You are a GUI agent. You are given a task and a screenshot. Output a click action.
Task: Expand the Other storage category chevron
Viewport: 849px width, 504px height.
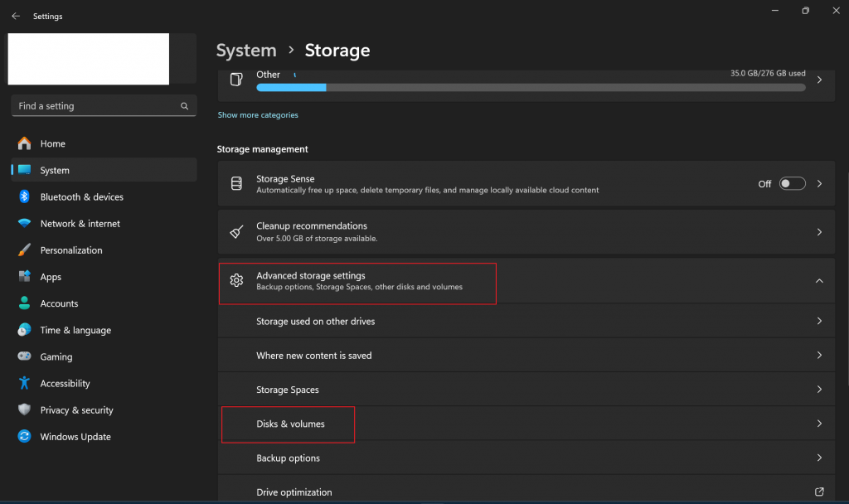(x=819, y=80)
